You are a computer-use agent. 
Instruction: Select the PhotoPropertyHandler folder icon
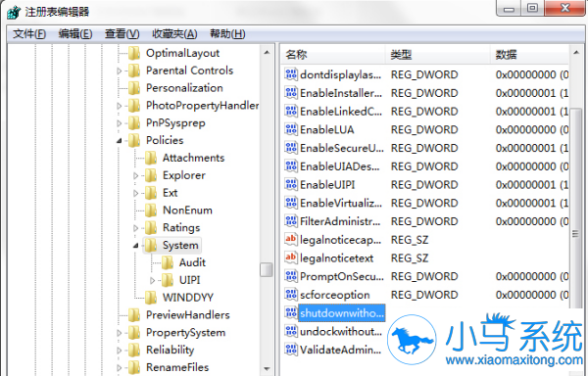pyautogui.click(x=134, y=106)
